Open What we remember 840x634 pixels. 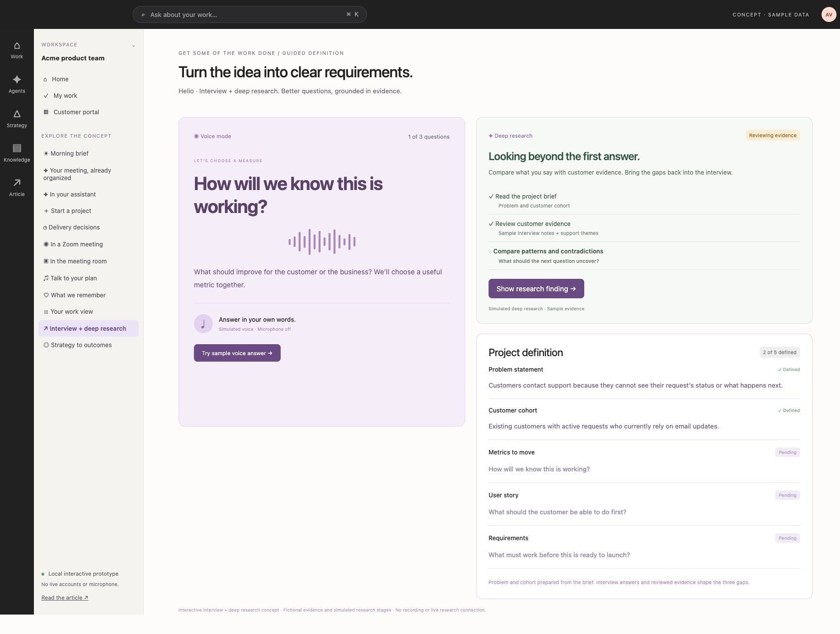pyautogui.click(x=88, y=295)
